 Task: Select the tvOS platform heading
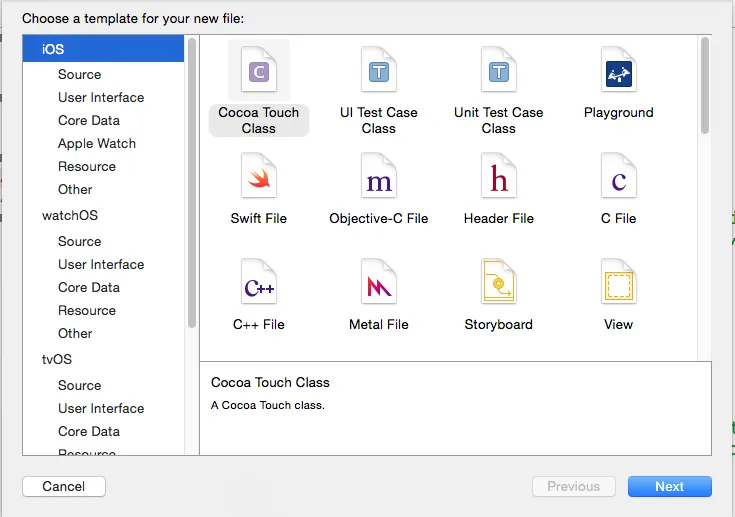[x=57, y=359]
